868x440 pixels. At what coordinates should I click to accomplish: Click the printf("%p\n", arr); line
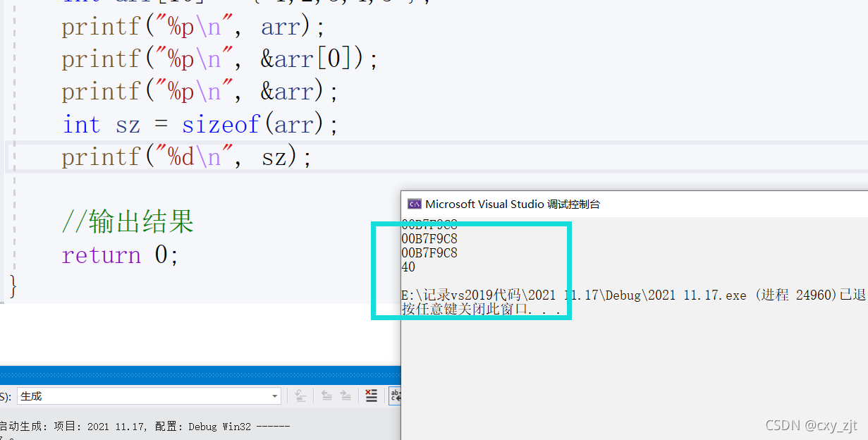tap(193, 28)
